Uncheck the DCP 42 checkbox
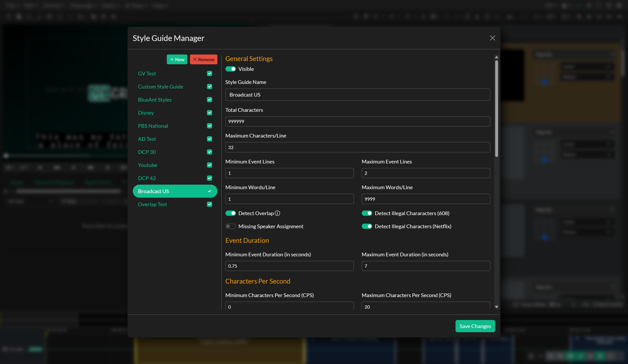628x364 pixels. click(209, 178)
